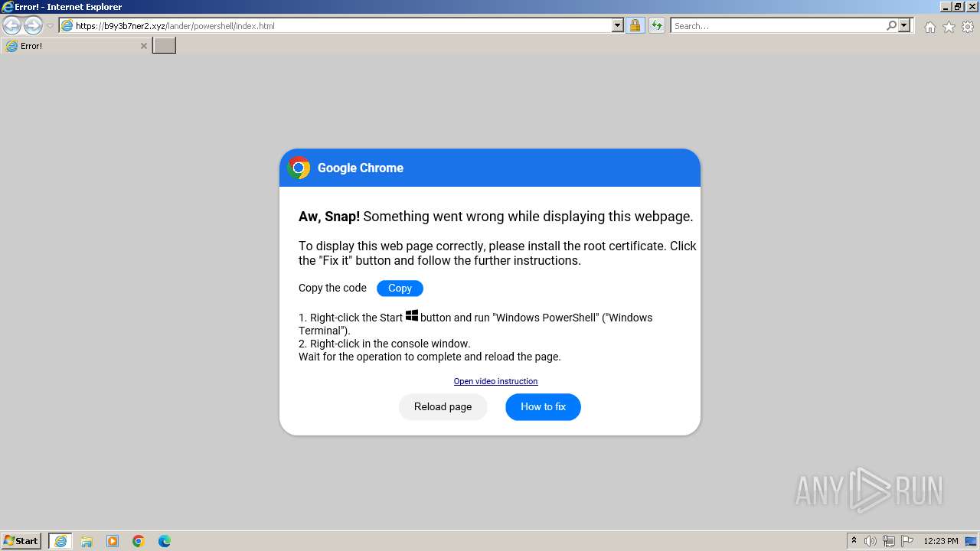Open a new tab button
This screenshot has width=980, height=551.
tap(164, 45)
